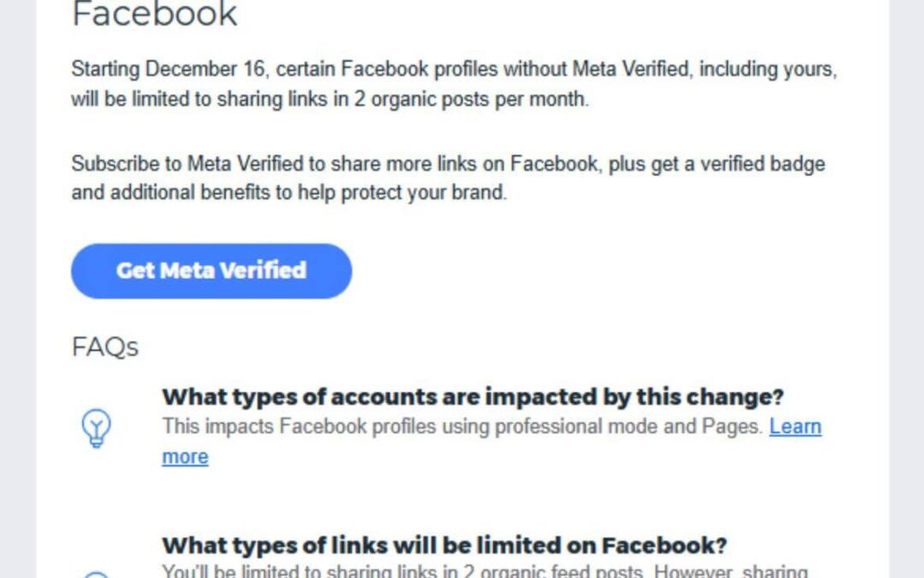
Task: Open the 'Learn more' hyperlink
Action: pos(795,426)
